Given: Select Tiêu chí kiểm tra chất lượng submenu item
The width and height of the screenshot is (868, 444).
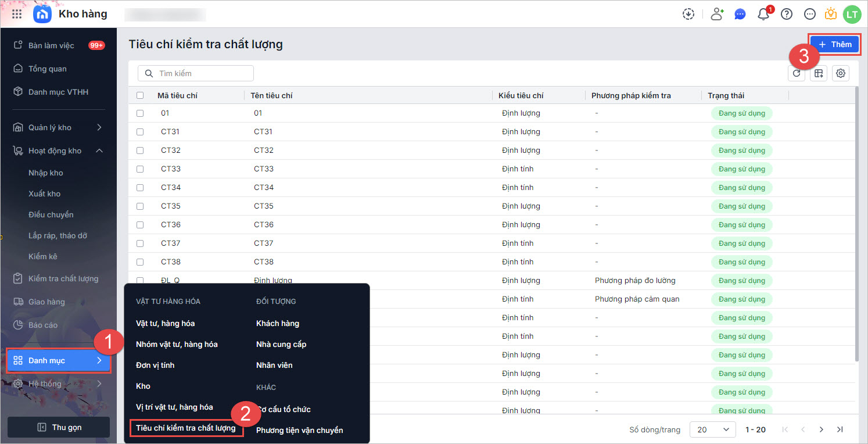Looking at the screenshot, I should [x=186, y=428].
